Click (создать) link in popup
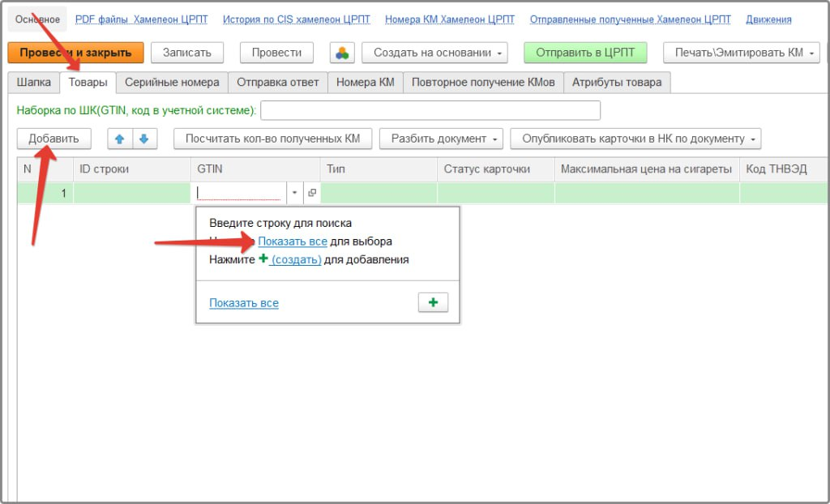 296,260
